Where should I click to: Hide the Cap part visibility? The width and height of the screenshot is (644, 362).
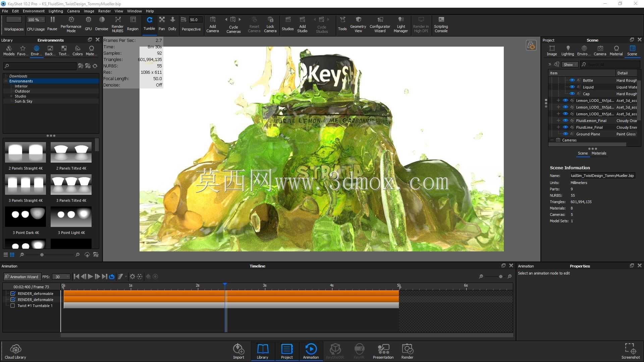[x=572, y=94]
